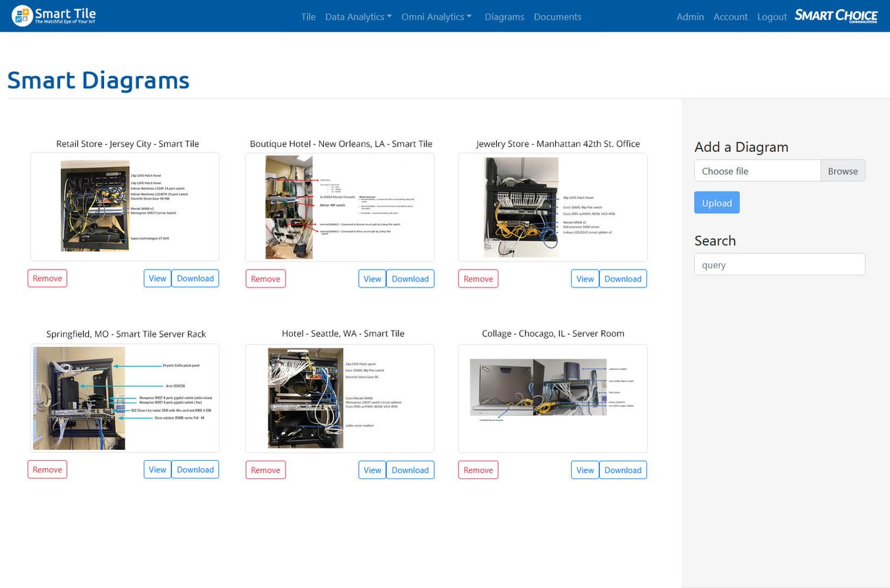The image size is (890, 588).
Task: View the Springfield, MO server rack diagram
Action: (x=157, y=470)
